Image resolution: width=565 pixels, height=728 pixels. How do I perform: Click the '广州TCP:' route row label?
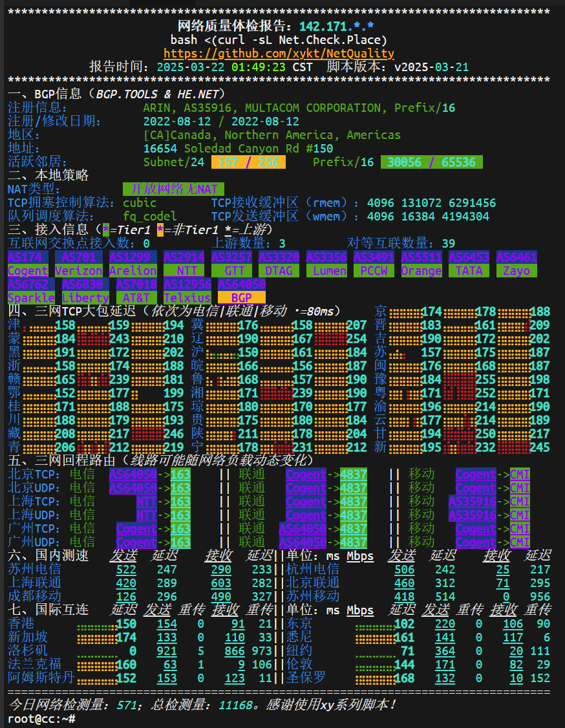(34, 529)
